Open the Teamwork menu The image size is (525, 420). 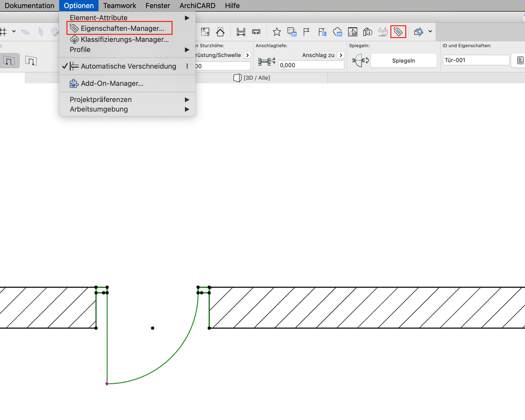(119, 6)
